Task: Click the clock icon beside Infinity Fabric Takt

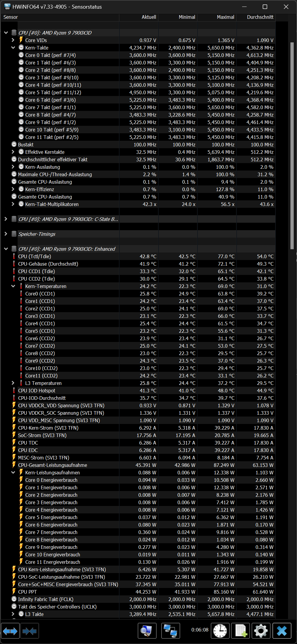Action: (14, 599)
